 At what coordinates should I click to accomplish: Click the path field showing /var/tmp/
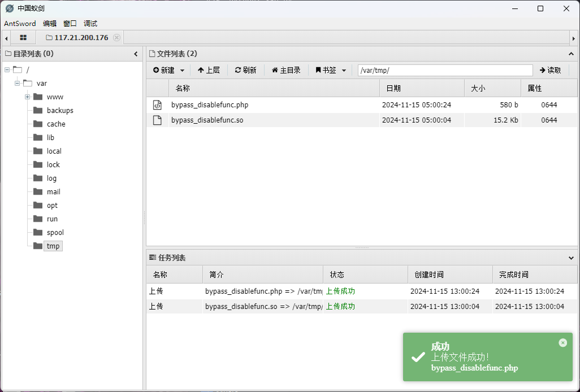point(445,70)
